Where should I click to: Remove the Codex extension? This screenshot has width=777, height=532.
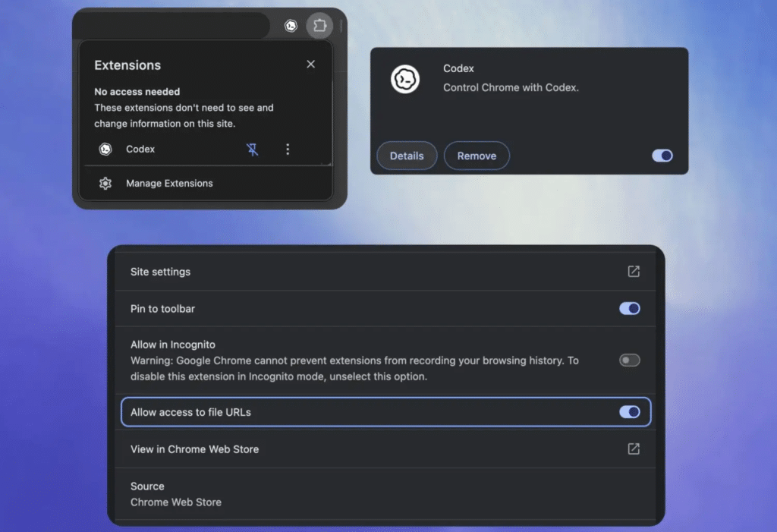coord(477,156)
